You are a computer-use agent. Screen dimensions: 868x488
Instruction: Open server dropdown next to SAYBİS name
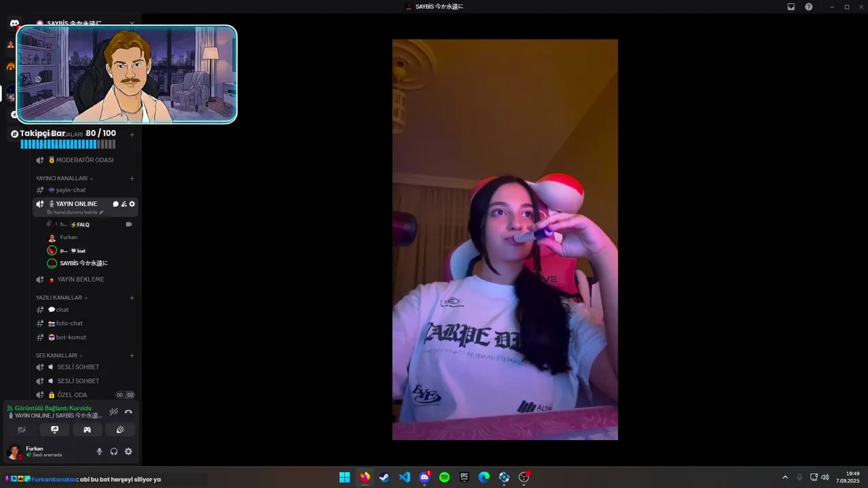pyautogui.click(x=132, y=23)
